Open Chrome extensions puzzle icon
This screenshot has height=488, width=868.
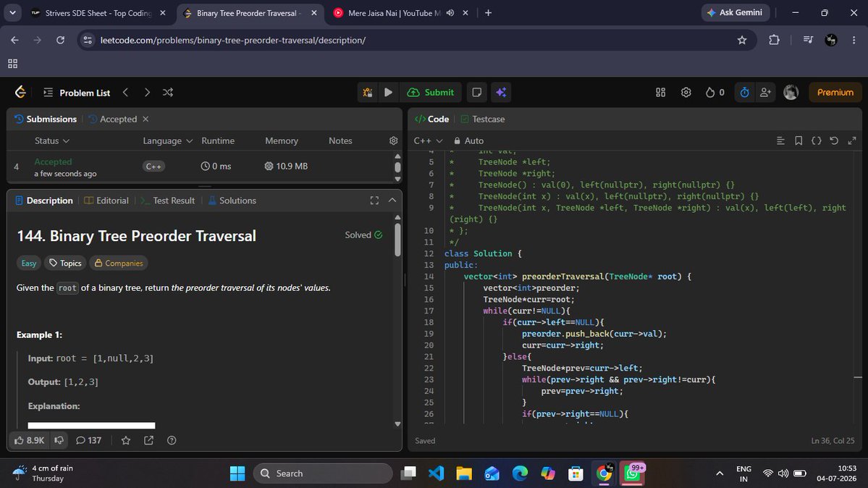tap(774, 40)
